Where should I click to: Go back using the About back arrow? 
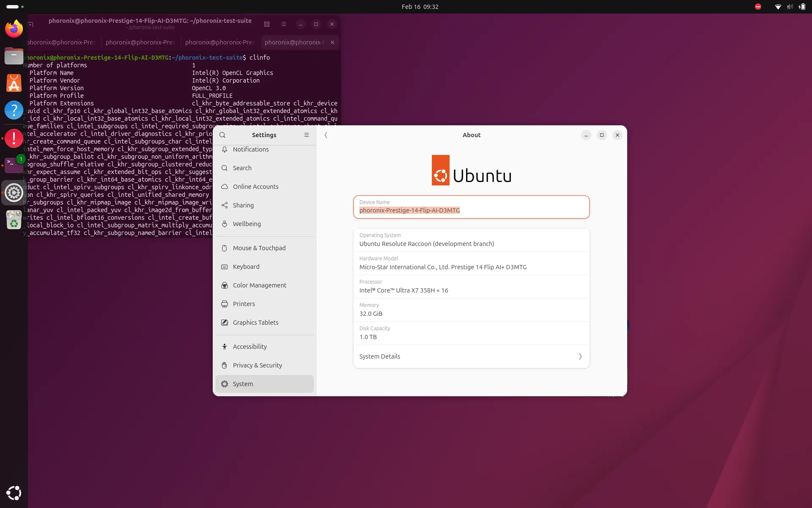click(x=326, y=135)
